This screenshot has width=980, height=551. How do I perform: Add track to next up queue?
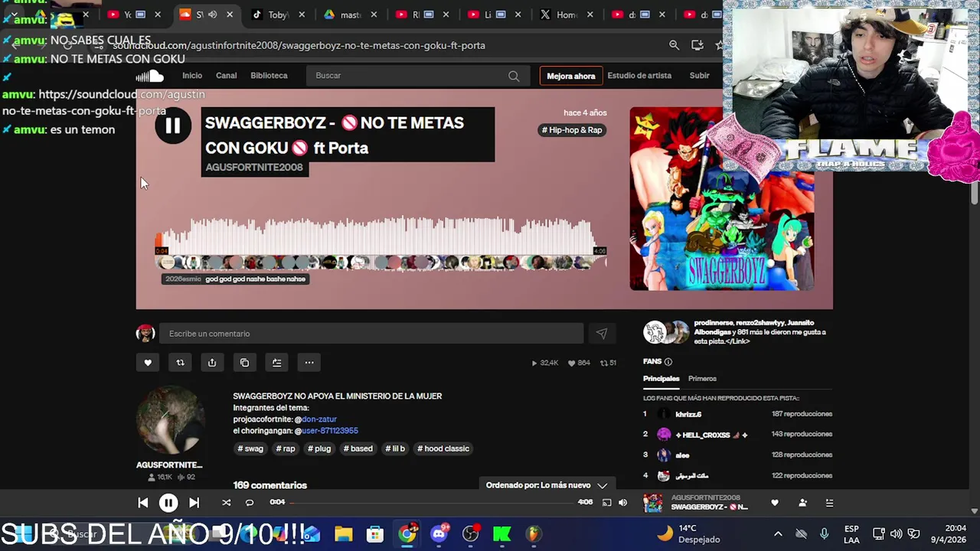point(276,363)
